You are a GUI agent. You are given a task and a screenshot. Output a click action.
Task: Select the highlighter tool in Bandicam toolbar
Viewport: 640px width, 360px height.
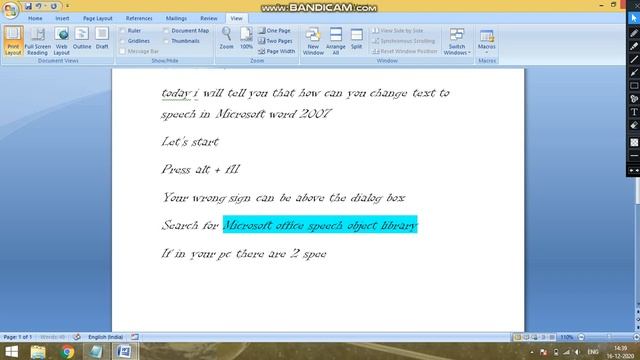click(x=634, y=46)
